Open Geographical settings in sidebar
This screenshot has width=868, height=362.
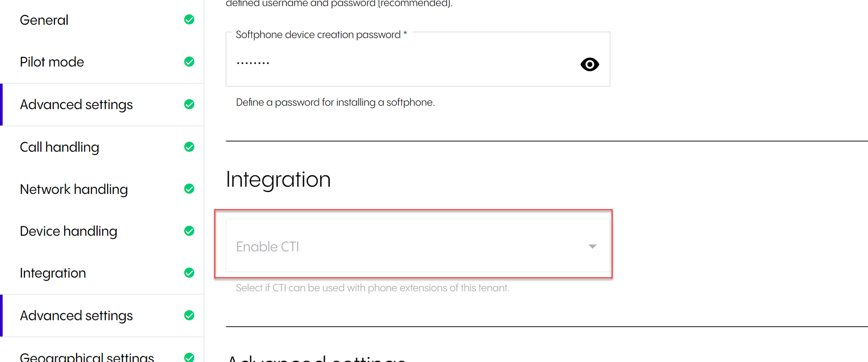87,357
